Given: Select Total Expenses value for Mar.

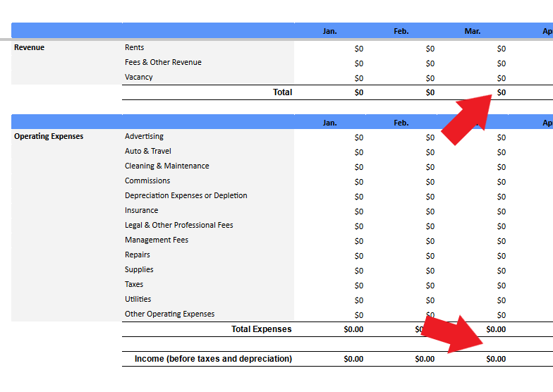Looking at the screenshot, I should click(x=496, y=330).
